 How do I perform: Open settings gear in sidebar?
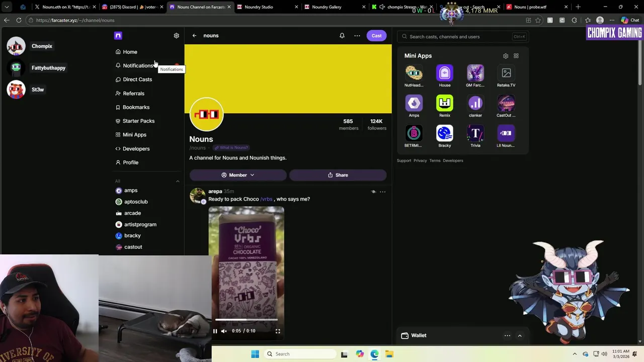(176, 36)
